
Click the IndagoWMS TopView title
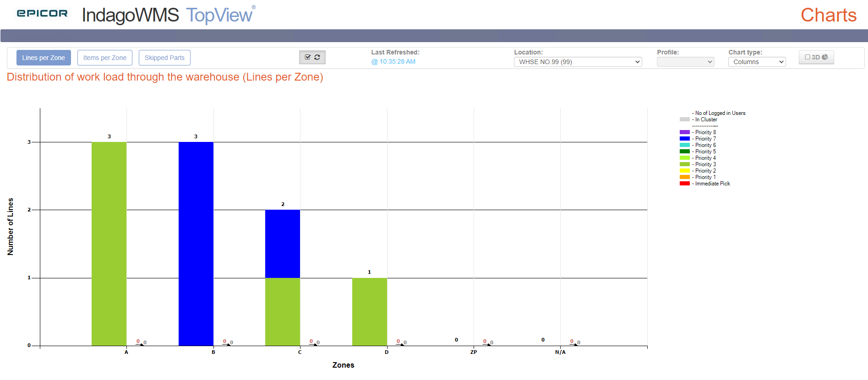point(169,15)
